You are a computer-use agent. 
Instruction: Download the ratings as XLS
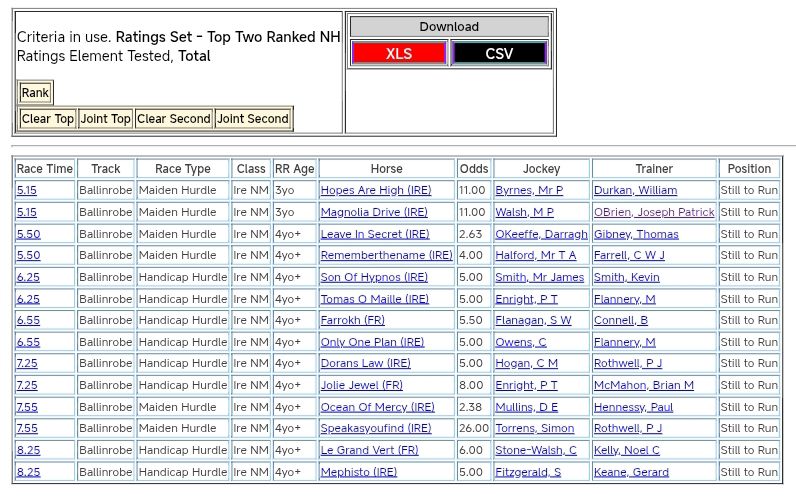tap(399, 53)
